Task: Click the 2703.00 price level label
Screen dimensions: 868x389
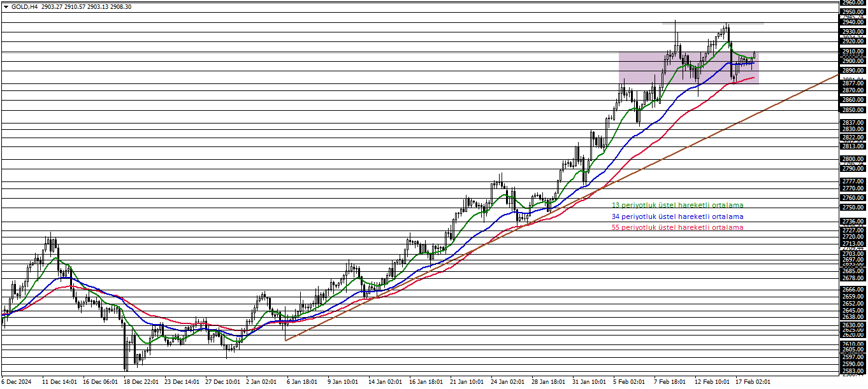Action: pyautogui.click(x=853, y=253)
